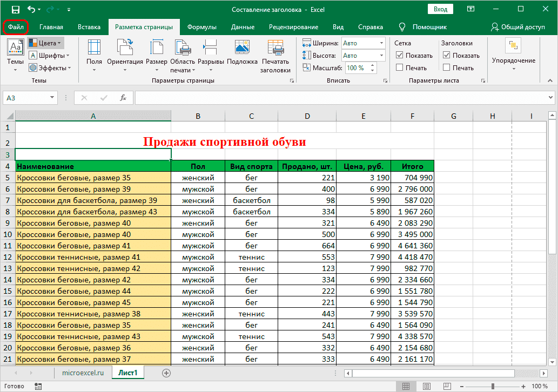
Task: Open the Файл menu
Action: pyautogui.click(x=15, y=27)
